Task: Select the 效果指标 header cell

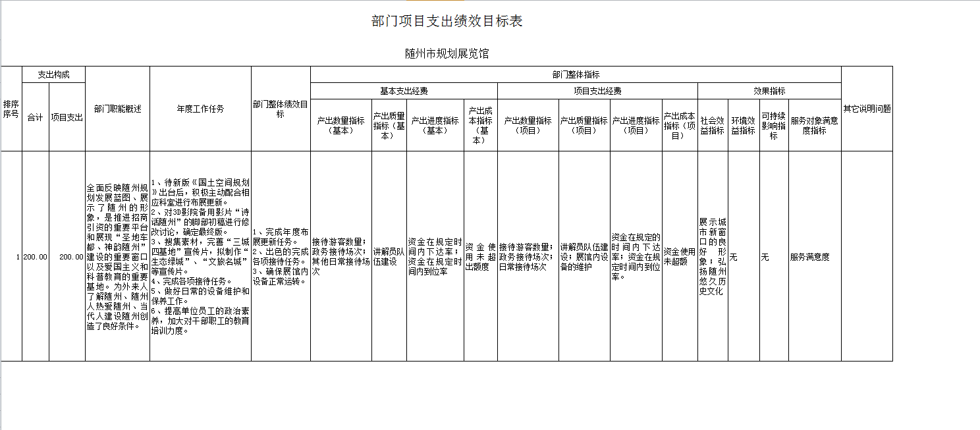Action: tap(769, 91)
